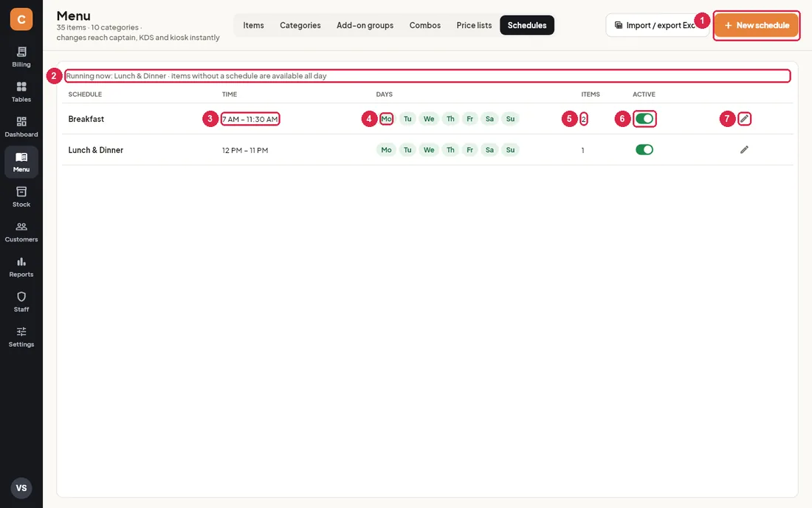Viewport: 812px width, 508px height.
Task: Open Stock from the sidebar
Action: click(21, 197)
